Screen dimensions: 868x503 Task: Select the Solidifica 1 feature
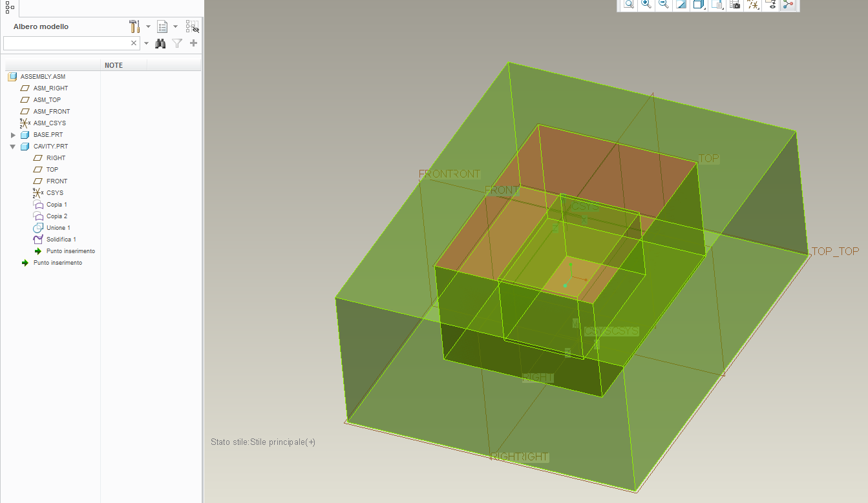61,240
